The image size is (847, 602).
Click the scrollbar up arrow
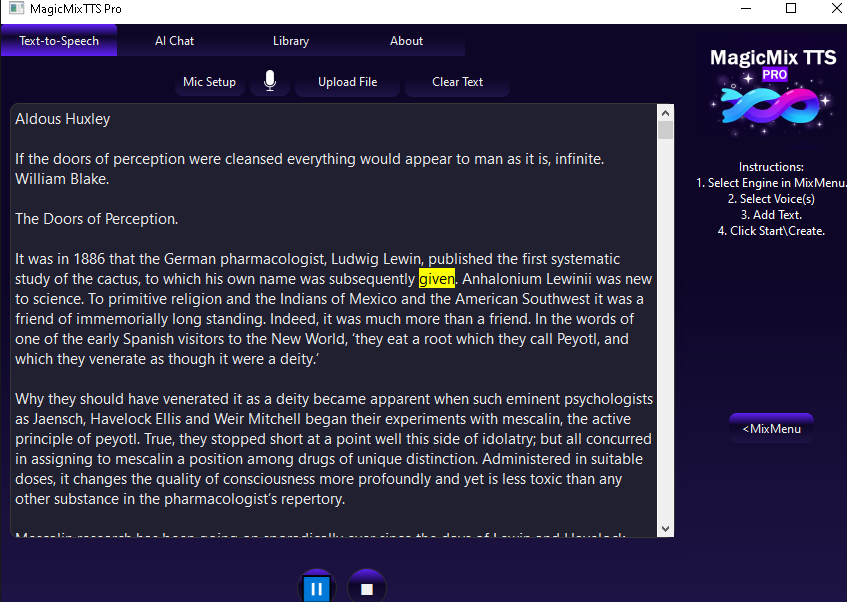pyautogui.click(x=666, y=113)
